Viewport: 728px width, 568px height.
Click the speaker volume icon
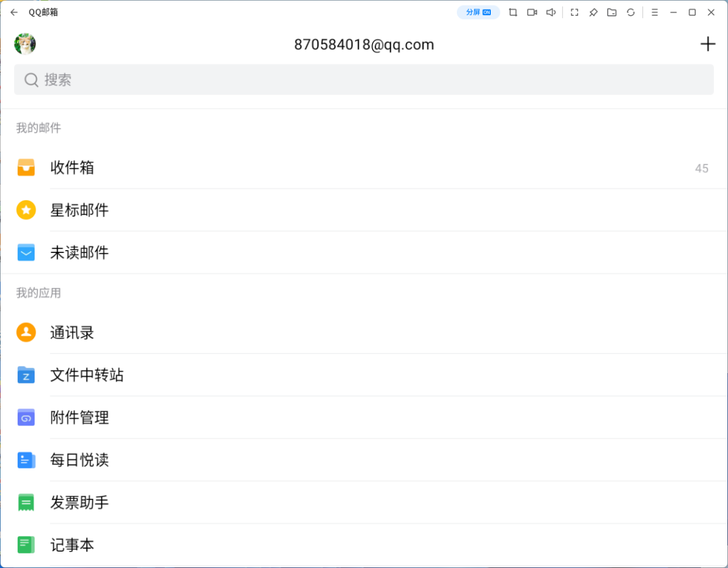[551, 12]
